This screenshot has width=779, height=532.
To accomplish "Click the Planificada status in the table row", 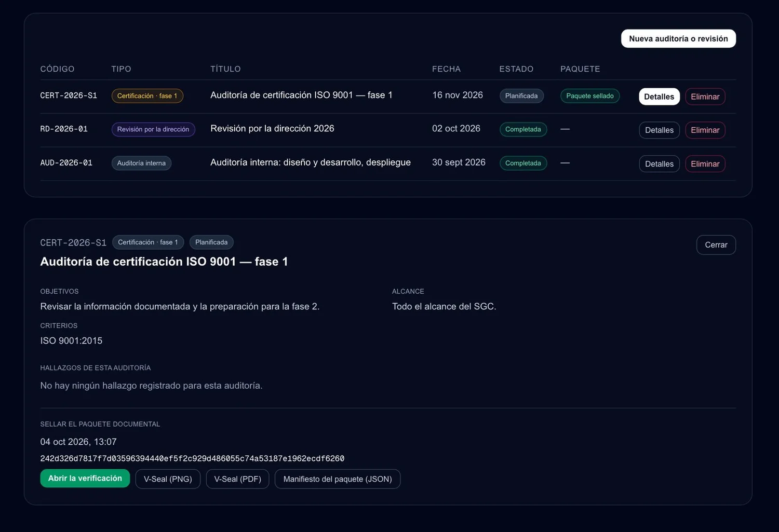I will pyautogui.click(x=521, y=96).
